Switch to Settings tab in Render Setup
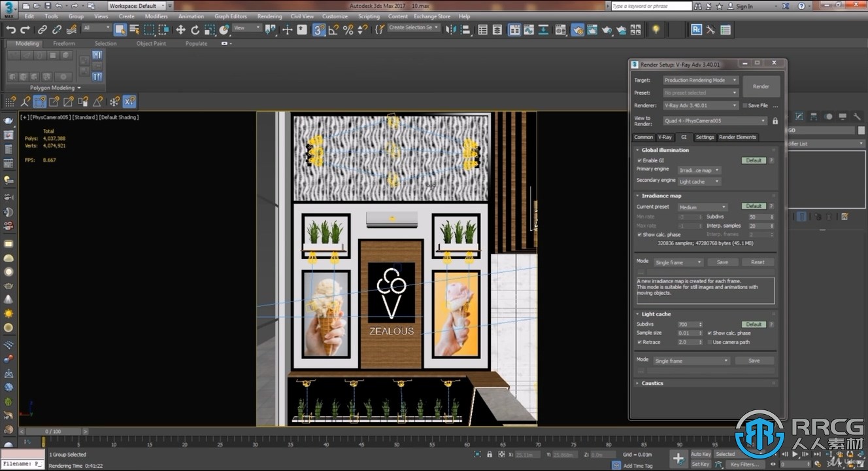868x471 pixels. tap(705, 137)
